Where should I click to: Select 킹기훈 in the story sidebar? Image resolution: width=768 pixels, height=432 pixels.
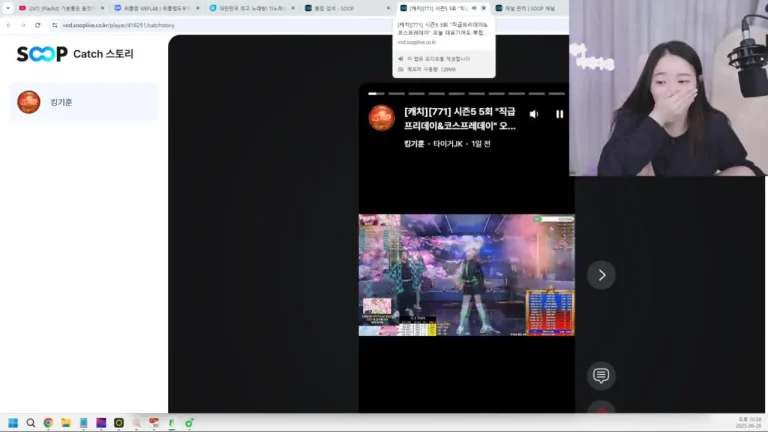(x=84, y=102)
